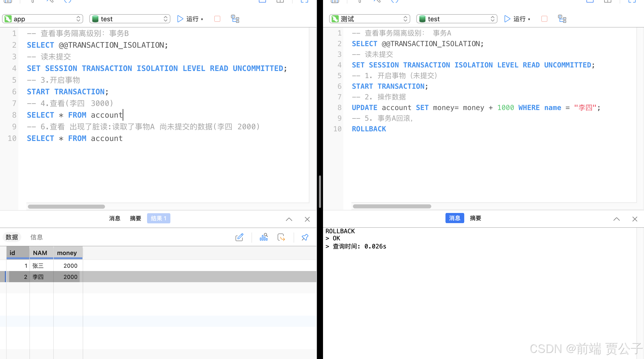This screenshot has height=359, width=644.
Task: Click the edit pencil icon in results toolbar
Action: pos(239,237)
